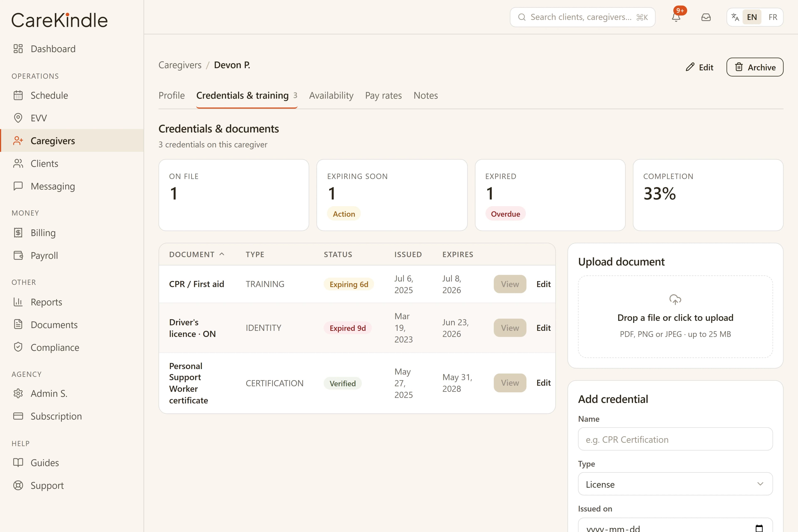Open the inbox tray icon
Screen dimensions: 798x532
(x=706, y=17)
